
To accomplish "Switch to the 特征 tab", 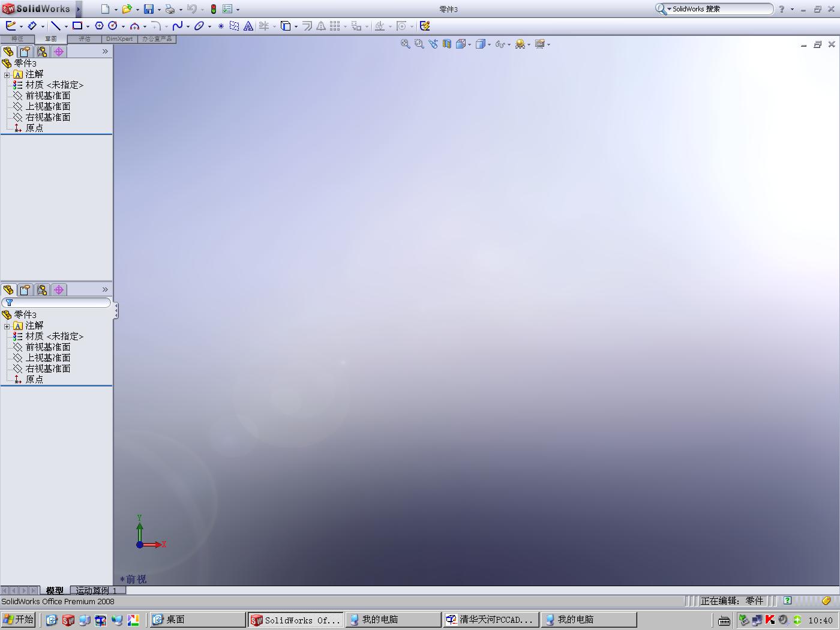I will [x=17, y=39].
